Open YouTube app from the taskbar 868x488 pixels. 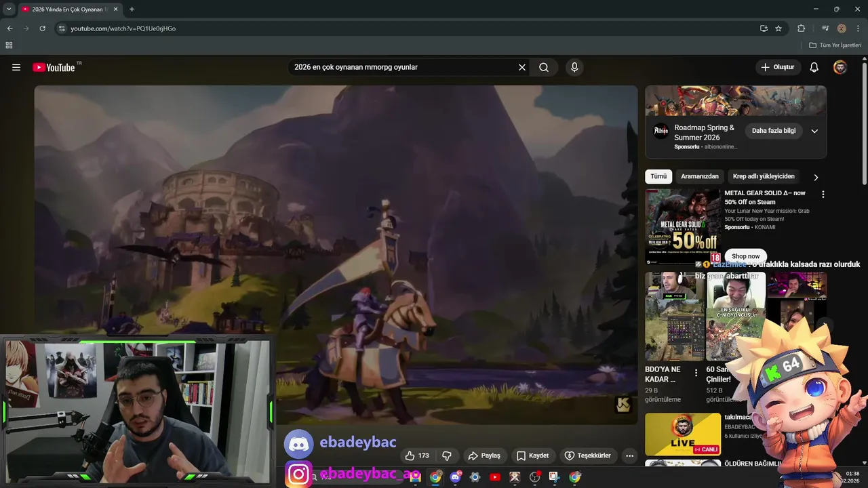[x=495, y=477]
